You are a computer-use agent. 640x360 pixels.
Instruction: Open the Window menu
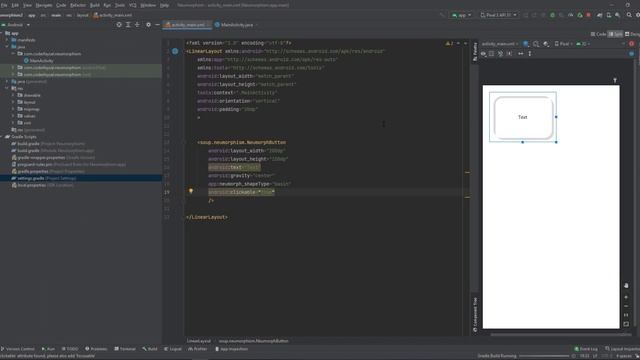(148, 5)
